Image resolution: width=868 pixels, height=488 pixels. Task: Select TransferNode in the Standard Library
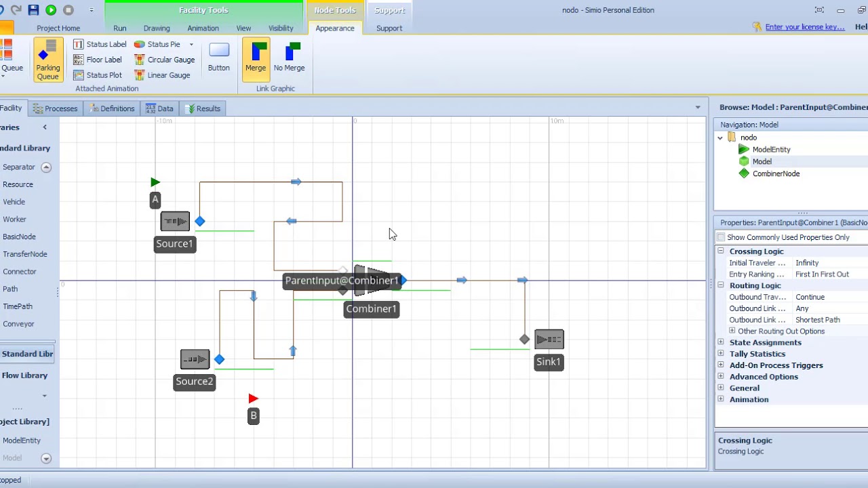pyautogui.click(x=24, y=254)
